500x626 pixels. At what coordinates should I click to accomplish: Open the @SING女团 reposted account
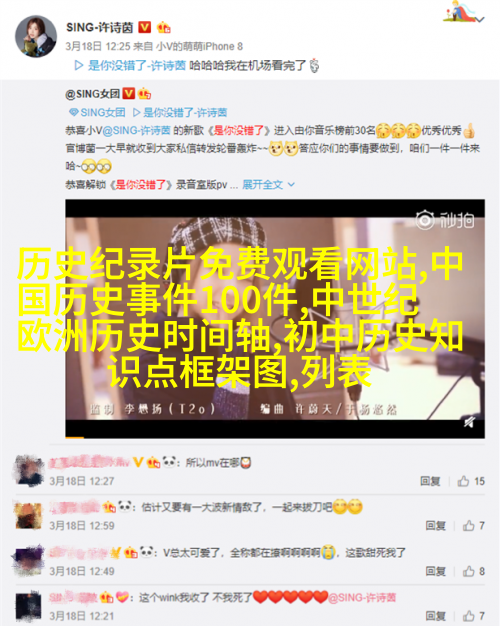(x=93, y=94)
